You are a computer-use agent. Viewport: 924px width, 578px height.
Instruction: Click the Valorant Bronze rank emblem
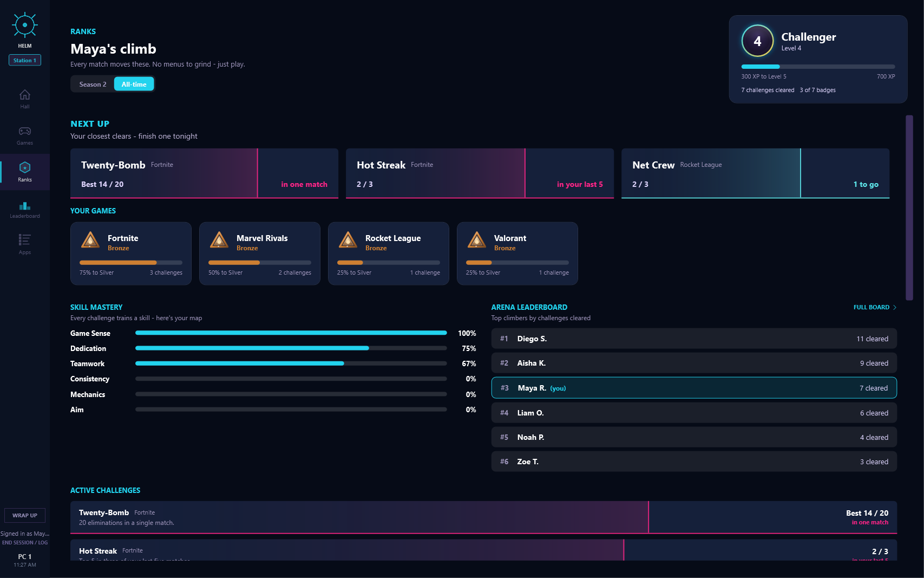click(477, 239)
